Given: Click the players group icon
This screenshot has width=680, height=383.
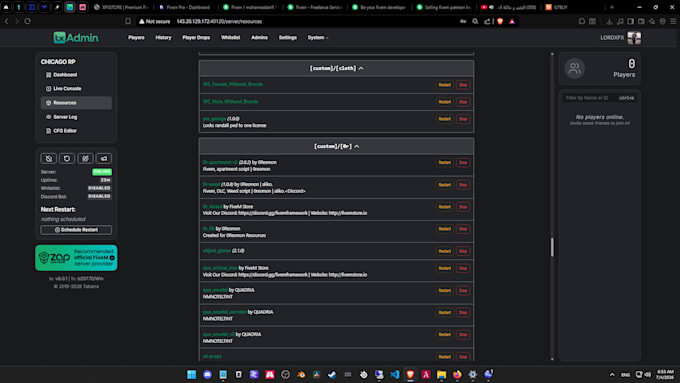Looking at the screenshot, I should point(574,69).
